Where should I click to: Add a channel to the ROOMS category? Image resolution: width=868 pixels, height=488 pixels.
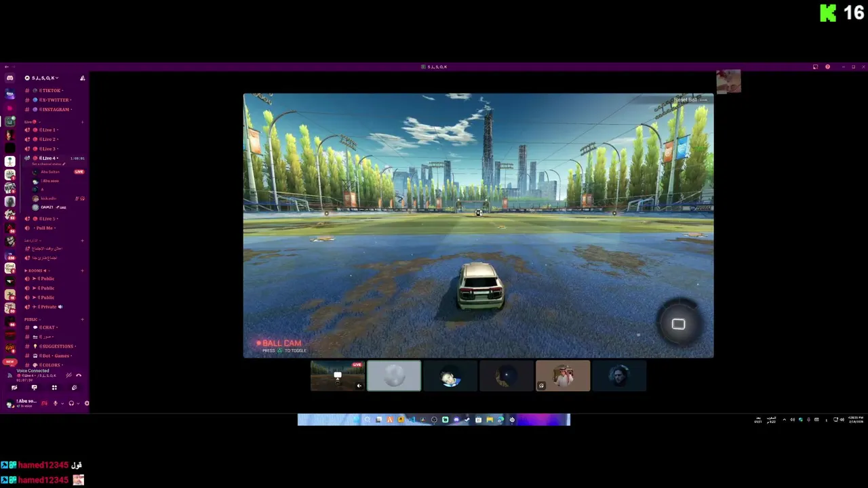click(x=83, y=270)
